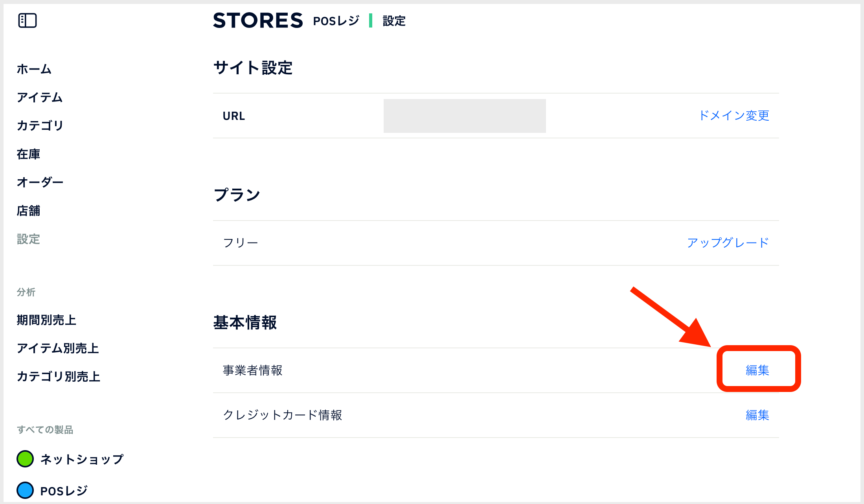Viewport: 864px width, 504px height.
Task: Toggle the sidebar collapse icon
Action: click(x=28, y=20)
